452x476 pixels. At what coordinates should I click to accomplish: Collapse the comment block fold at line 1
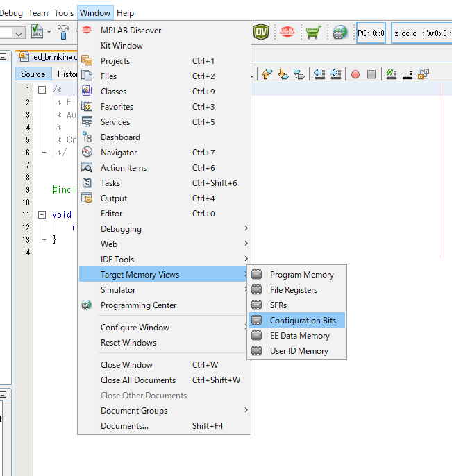[x=42, y=90]
